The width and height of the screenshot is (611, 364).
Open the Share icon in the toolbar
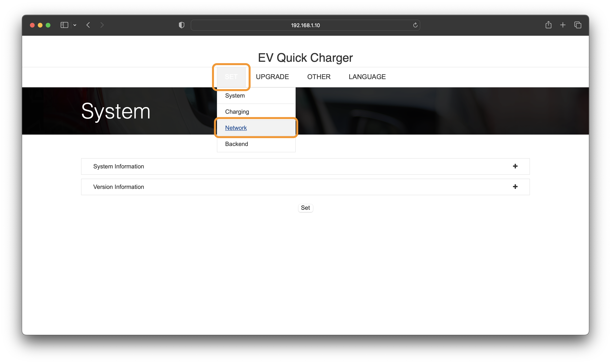coord(548,25)
